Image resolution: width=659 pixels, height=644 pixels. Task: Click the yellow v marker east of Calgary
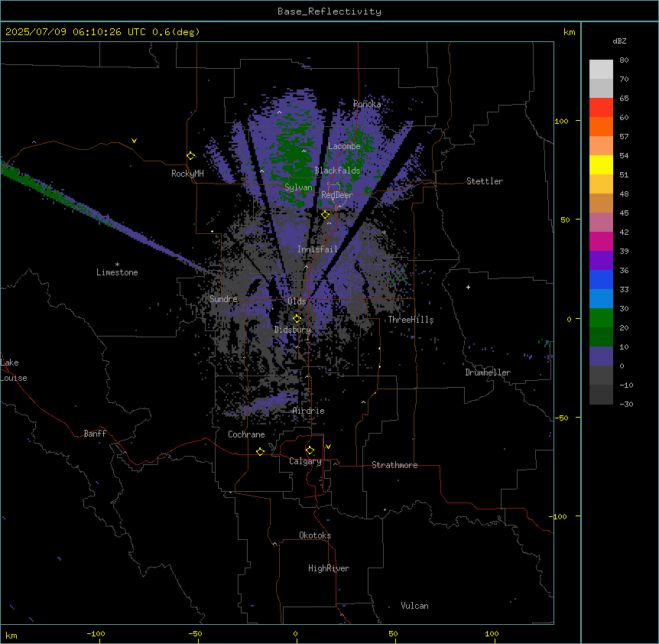(328, 447)
